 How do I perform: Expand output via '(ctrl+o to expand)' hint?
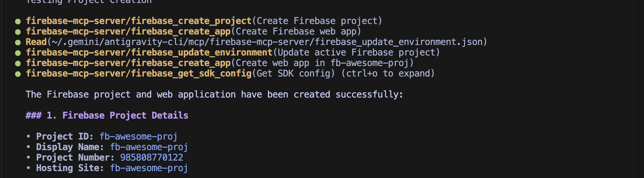pos(388,74)
